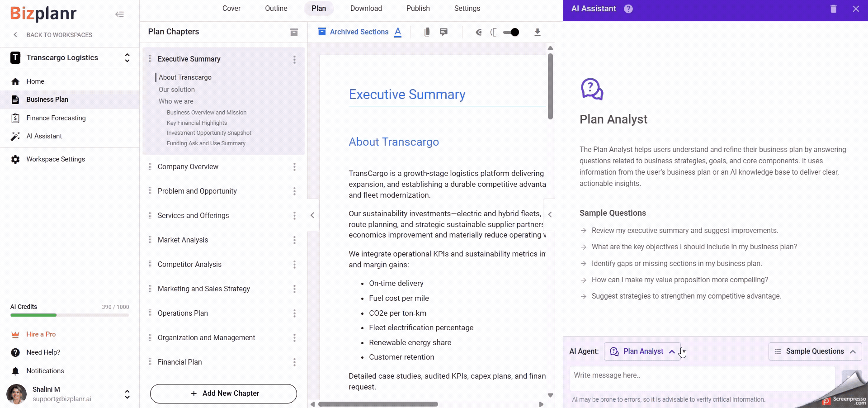Select sample question about identifying gaps
The height and width of the screenshot is (408, 868).
(x=677, y=264)
